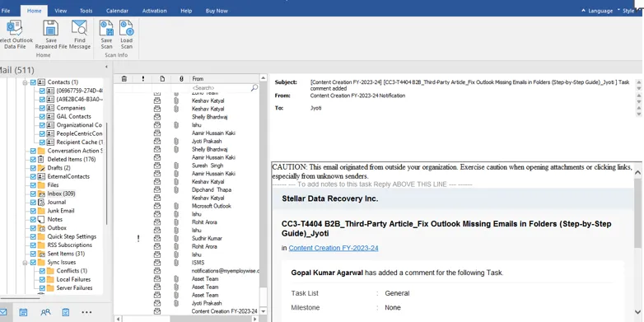Open the message from Suresh Singh
The width and height of the screenshot is (644, 322).
pyautogui.click(x=208, y=166)
